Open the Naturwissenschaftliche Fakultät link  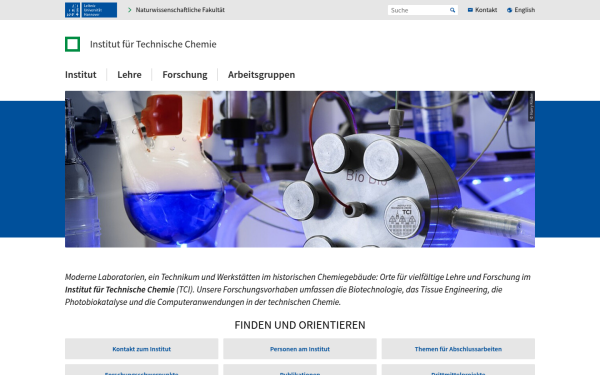(180, 10)
